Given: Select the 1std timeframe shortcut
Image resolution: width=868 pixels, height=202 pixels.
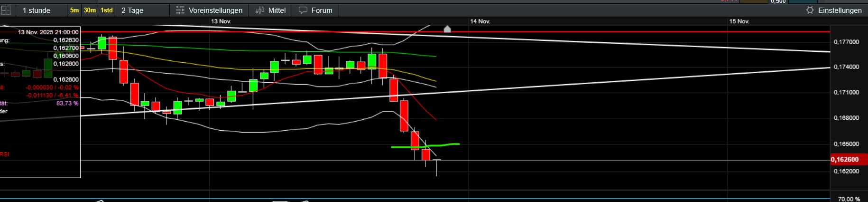Looking at the screenshot, I should 107,10.
